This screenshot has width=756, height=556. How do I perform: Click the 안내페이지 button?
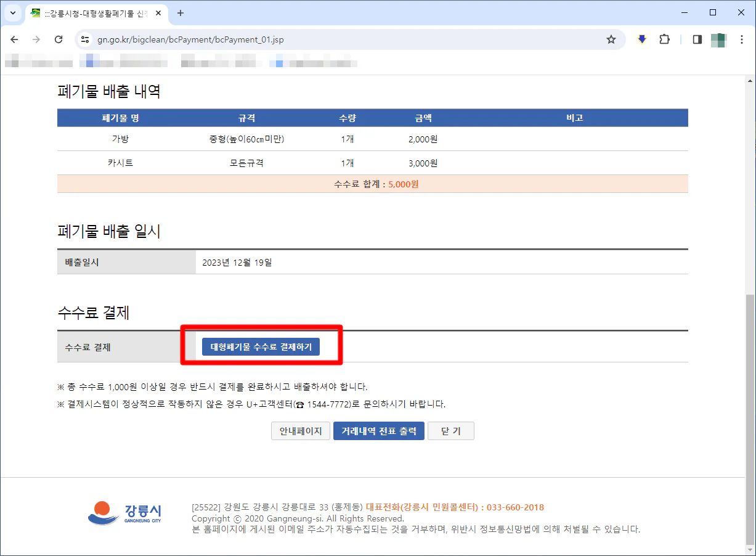point(301,431)
